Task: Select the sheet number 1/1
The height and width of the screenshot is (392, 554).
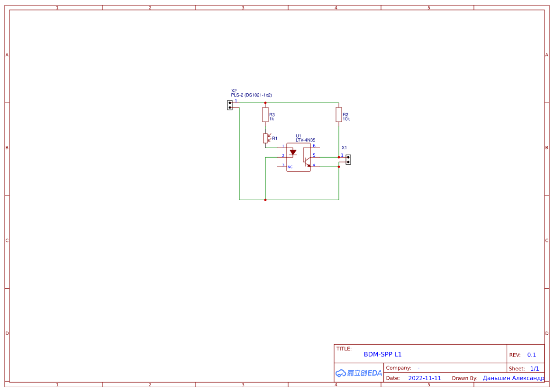Action: [535, 368]
